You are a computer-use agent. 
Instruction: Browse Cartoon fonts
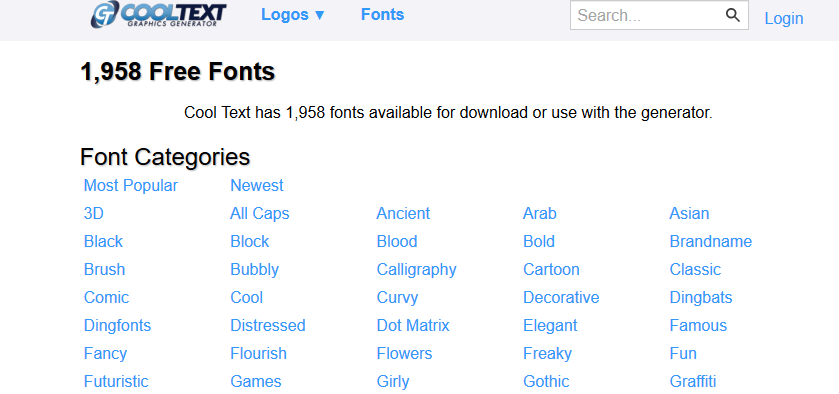coord(551,269)
